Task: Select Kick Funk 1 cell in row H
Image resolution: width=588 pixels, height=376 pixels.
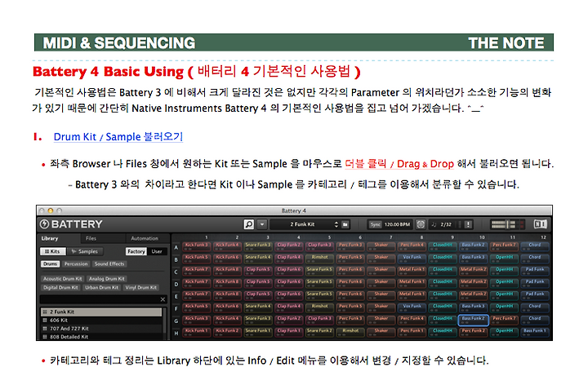Action: point(197,332)
